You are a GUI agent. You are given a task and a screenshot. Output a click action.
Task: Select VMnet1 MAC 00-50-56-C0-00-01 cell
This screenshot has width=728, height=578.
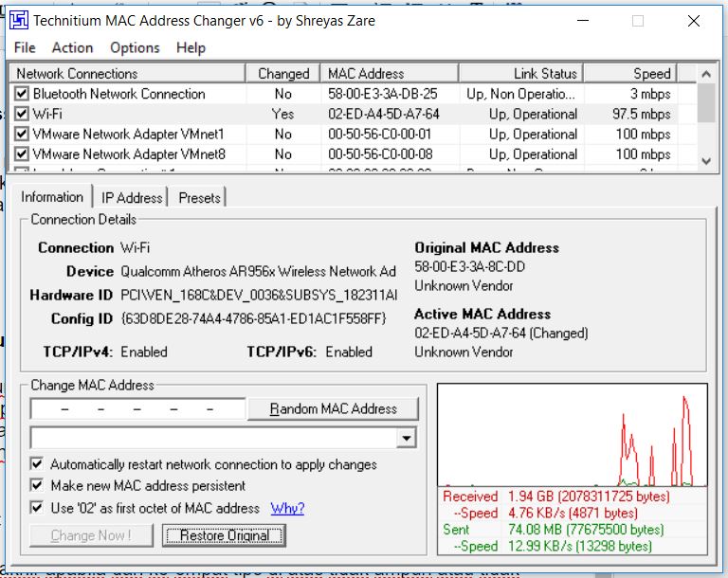(379, 135)
